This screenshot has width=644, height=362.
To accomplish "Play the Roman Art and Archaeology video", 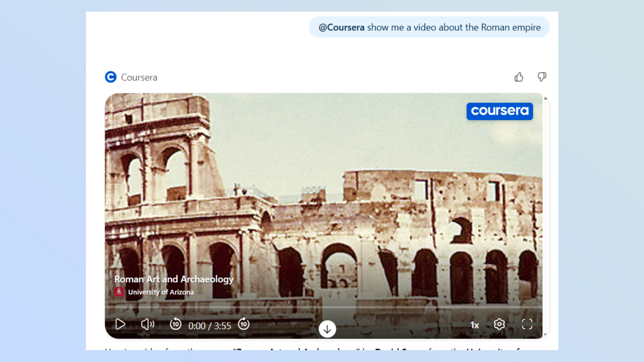I will coord(120,325).
